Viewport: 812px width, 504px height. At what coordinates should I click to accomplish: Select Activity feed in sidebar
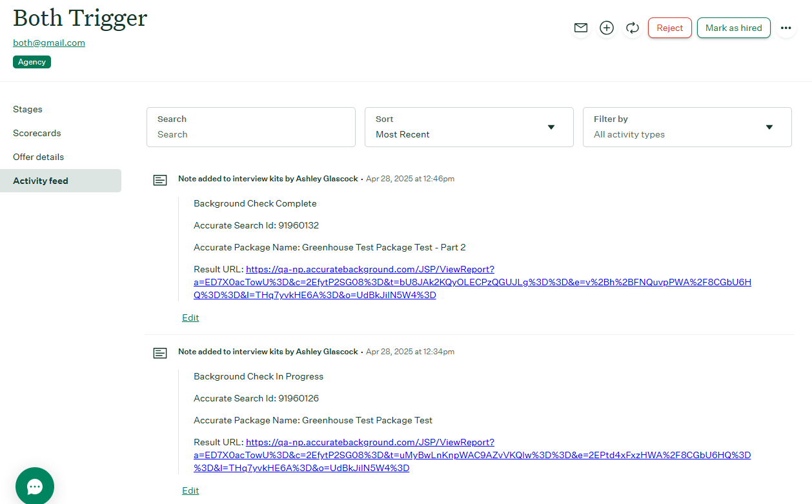pos(41,181)
